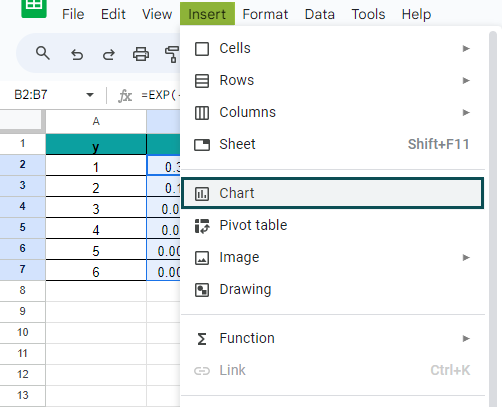Click the Chart bar-graph icon

(202, 193)
